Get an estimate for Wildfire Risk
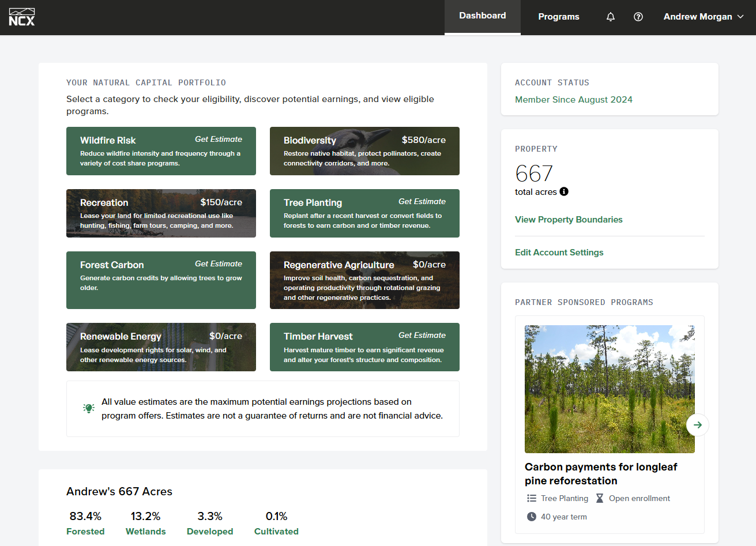756x546 pixels. [161, 150]
